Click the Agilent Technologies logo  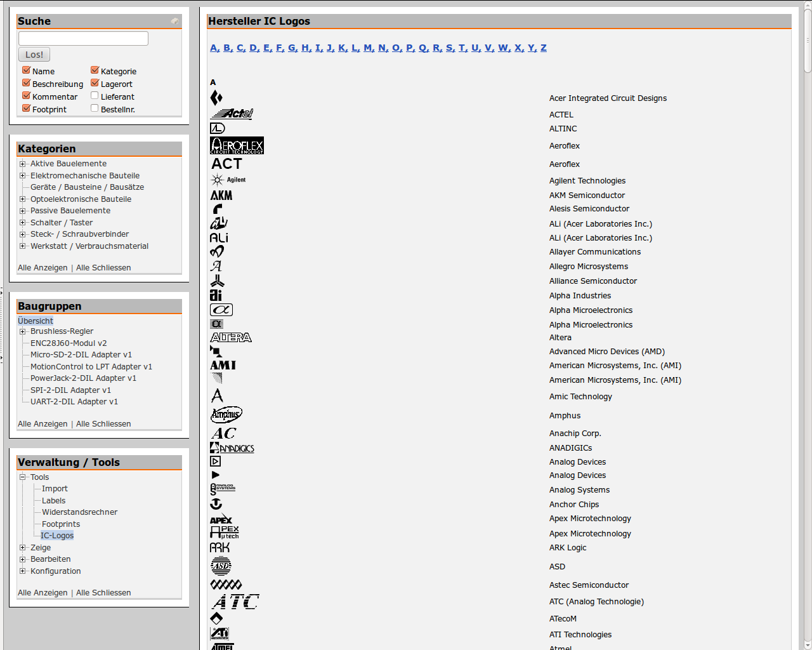[228, 180]
